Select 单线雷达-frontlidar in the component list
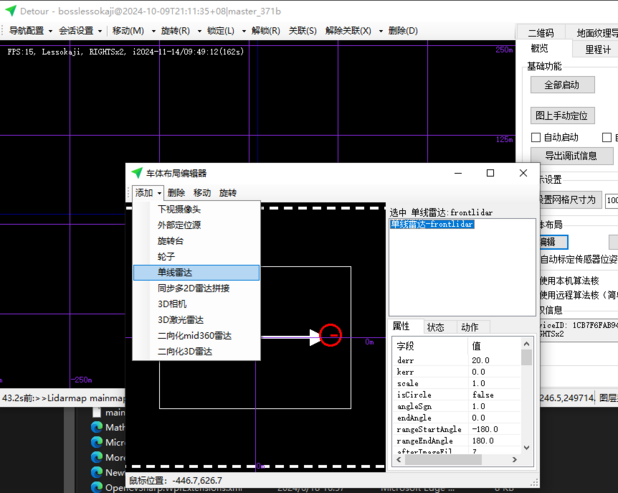The width and height of the screenshot is (618, 493). click(x=432, y=225)
